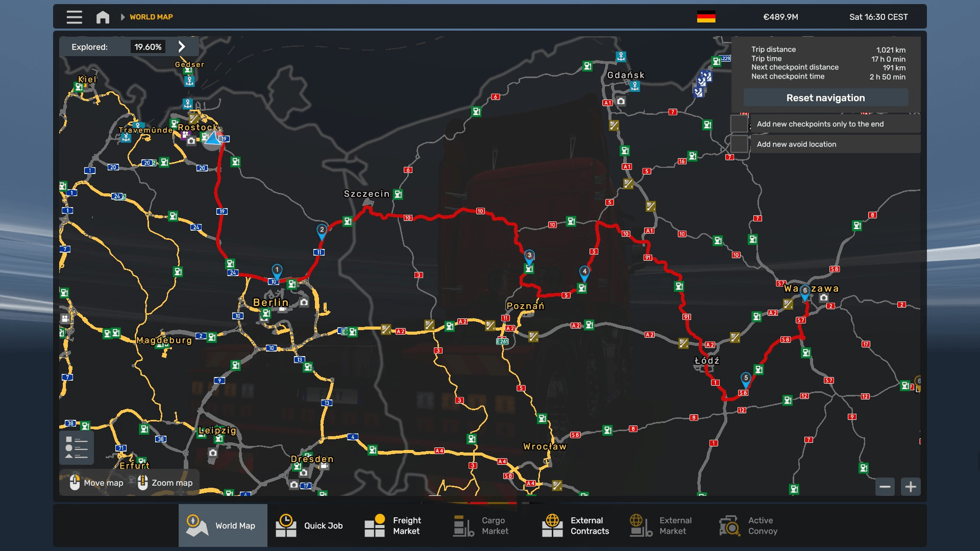980x551 pixels.
Task: Expand the Explored percentage panel arrow
Action: pyautogui.click(x=182, y=46)
